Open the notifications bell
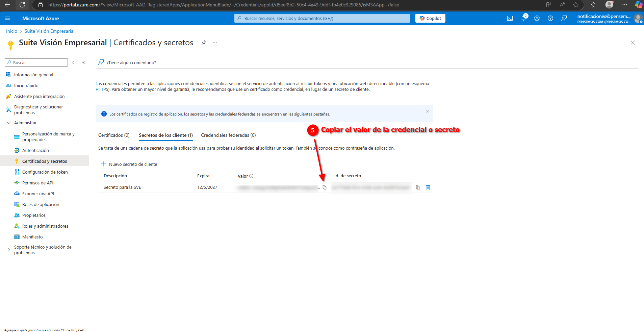The width and height of the screenshot is (644, 332). pos(523,18)
